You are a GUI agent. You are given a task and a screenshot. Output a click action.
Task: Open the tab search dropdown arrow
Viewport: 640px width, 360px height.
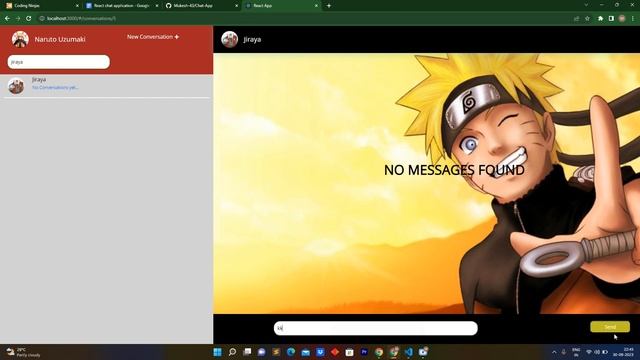pyautogui.click(x=586, y=5)
